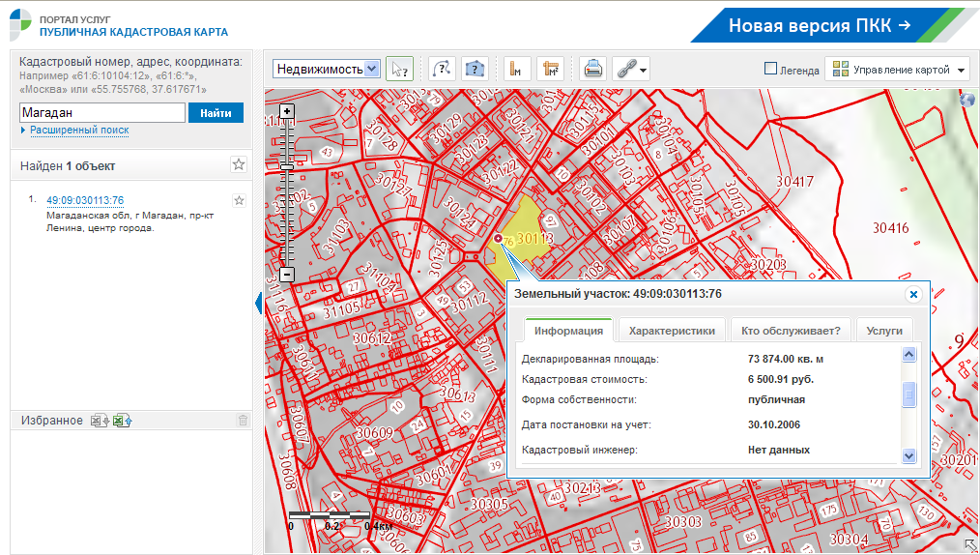
Task: Click the zoom level slider handle
Action: coord(287,167)
